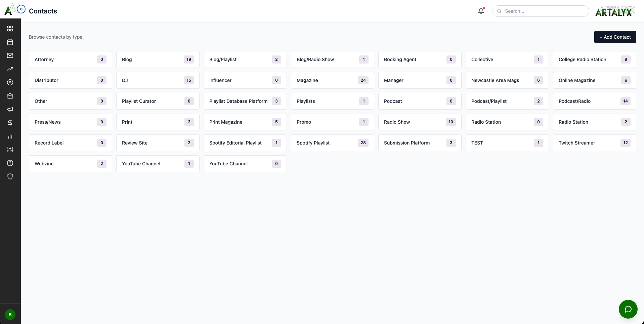
Task: Open the Podcast/Radio card
Action: (x=595, y=101)
